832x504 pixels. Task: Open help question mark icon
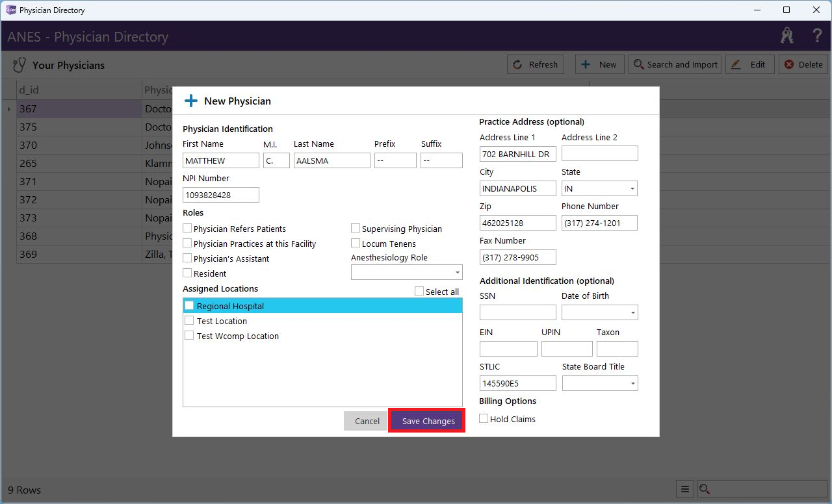(817, 36)
